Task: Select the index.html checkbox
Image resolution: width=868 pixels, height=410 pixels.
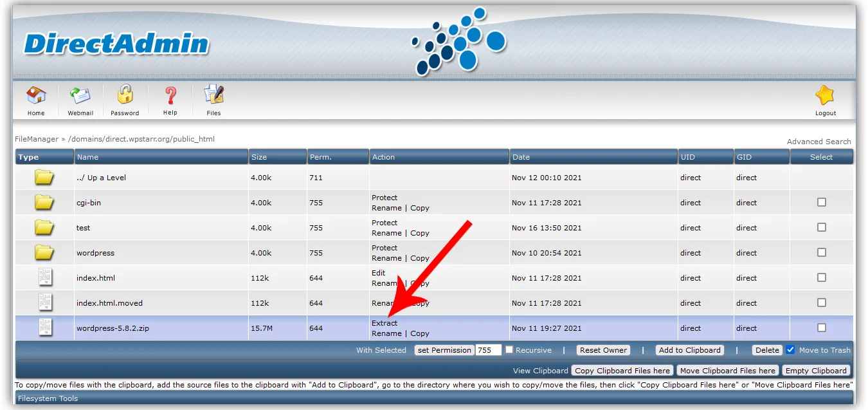Action: click(821, 277)
